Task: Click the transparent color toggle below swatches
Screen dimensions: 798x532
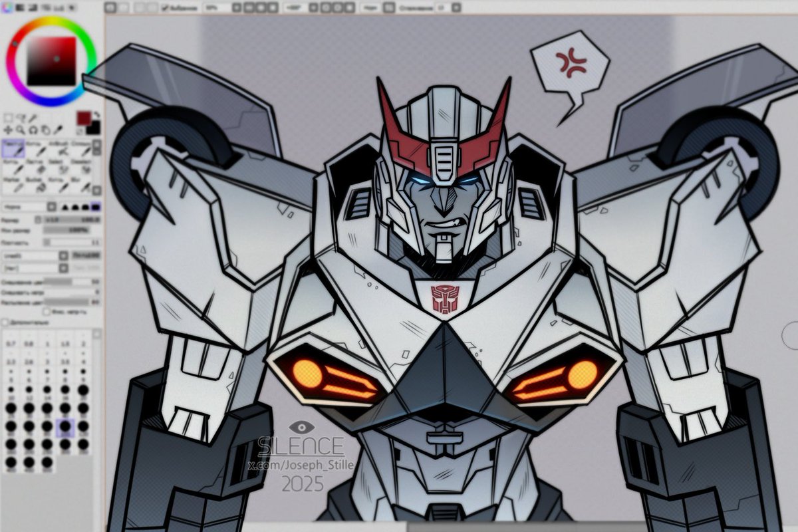Action: coord(80,131)
